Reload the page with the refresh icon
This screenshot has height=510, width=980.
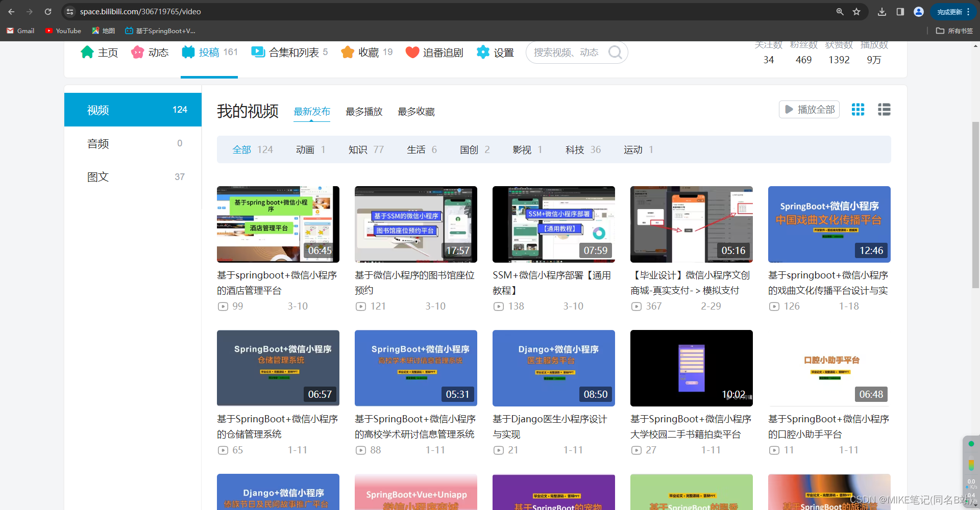(x=48, y=11)
